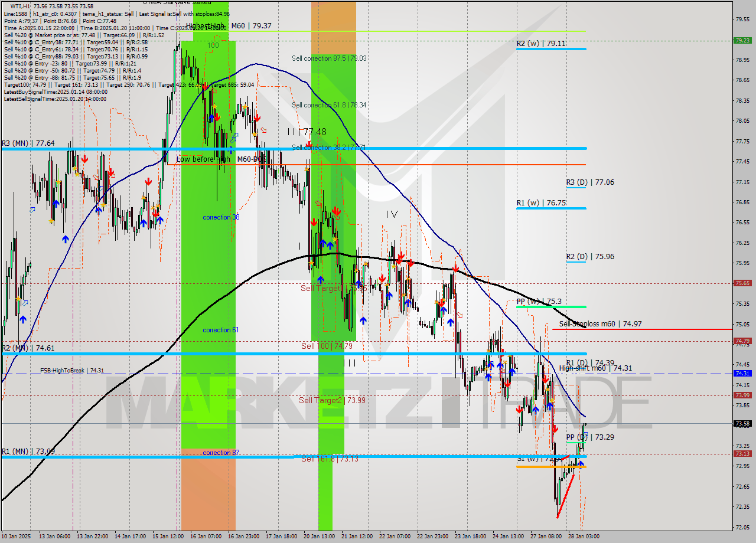The height and width of the screenshot is (543, 756).
Task: Select the Sell Target1 label
Action: (x=334, y=288)
